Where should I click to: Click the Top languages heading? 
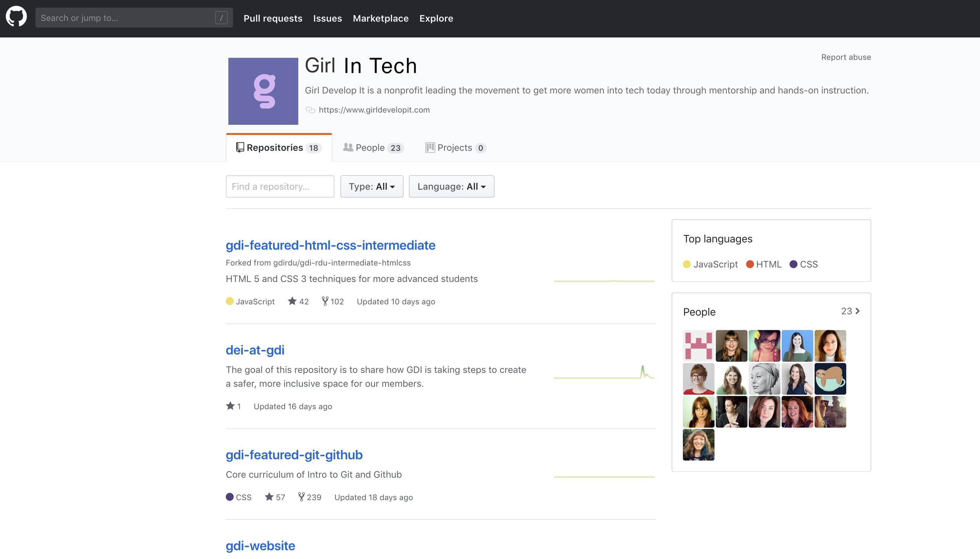[718, 239]
